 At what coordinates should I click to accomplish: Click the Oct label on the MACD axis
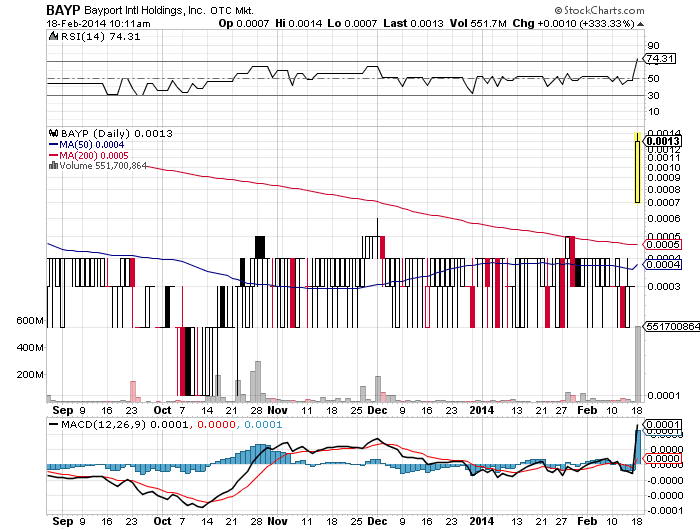tap(162, 521)
